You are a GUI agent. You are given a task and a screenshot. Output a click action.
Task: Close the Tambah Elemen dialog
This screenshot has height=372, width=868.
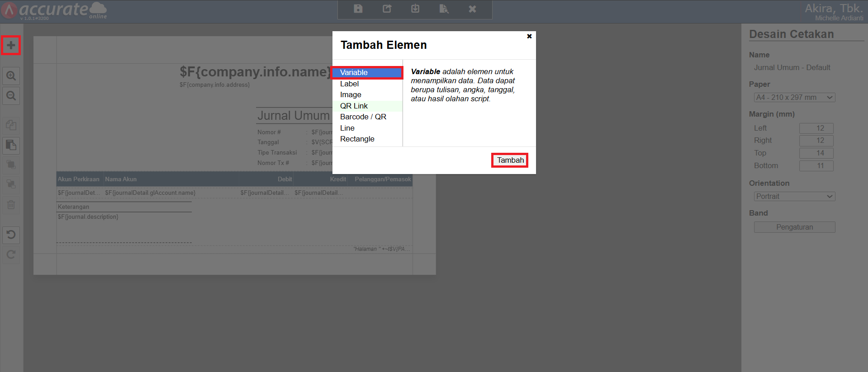(x=529, y=36)
